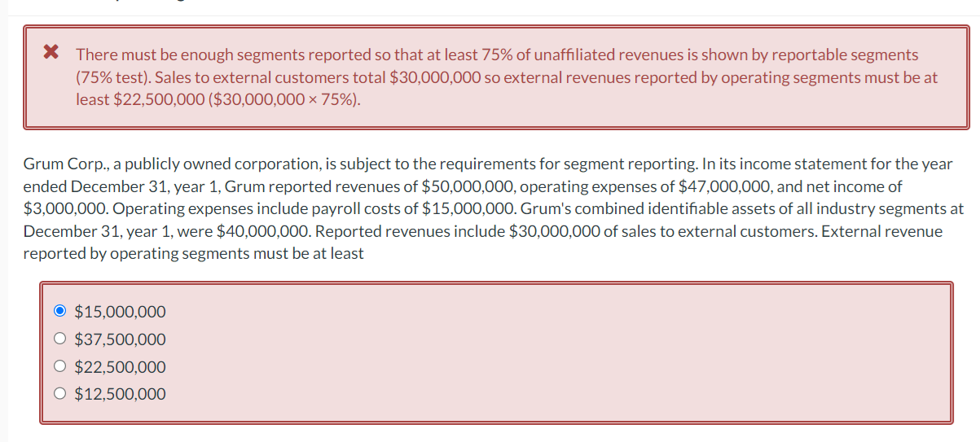
Task: Pick the $22,500,000 radio button
Action: pos(59,366)
